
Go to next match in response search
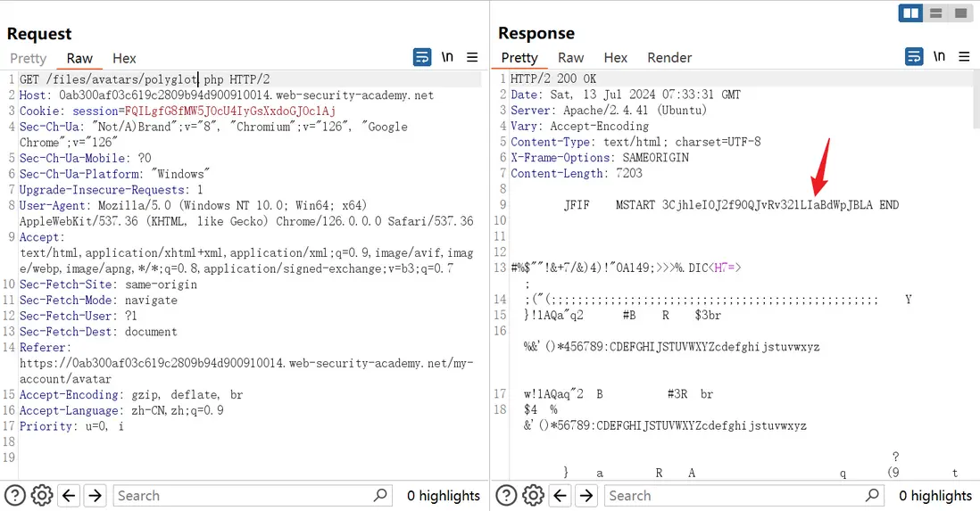coord(586,496)
